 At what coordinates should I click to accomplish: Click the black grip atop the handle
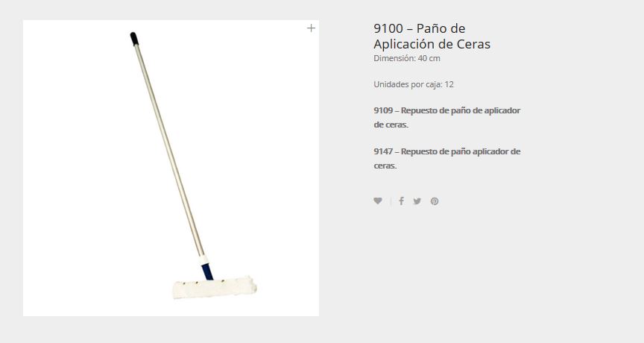click(x=134, y=39)
